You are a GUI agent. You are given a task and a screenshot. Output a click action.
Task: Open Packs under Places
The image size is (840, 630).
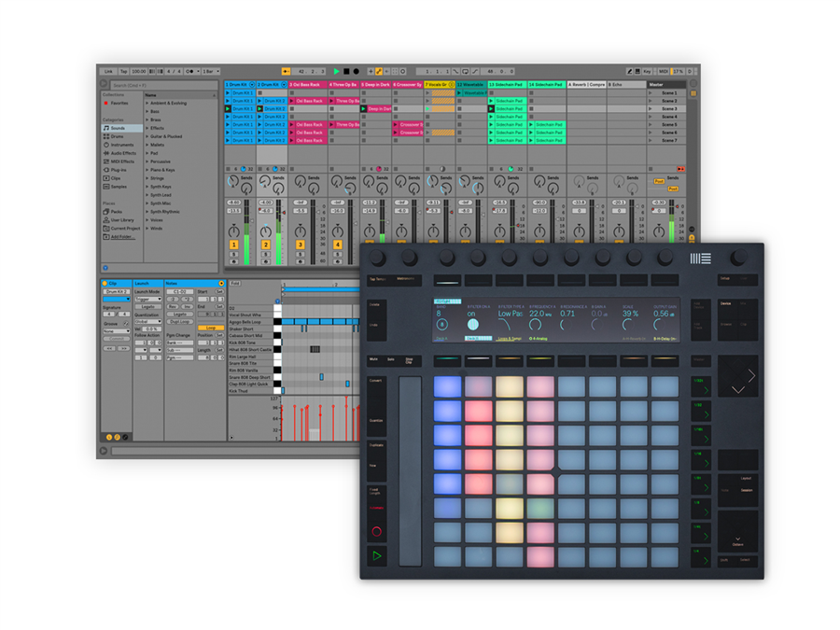click(118, 212)
